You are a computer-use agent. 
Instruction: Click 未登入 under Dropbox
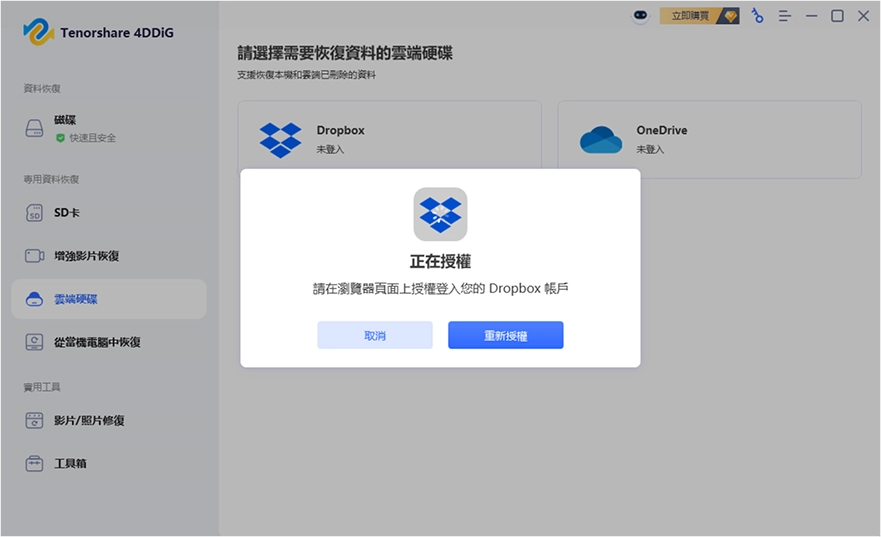click(x=330, y=149)
